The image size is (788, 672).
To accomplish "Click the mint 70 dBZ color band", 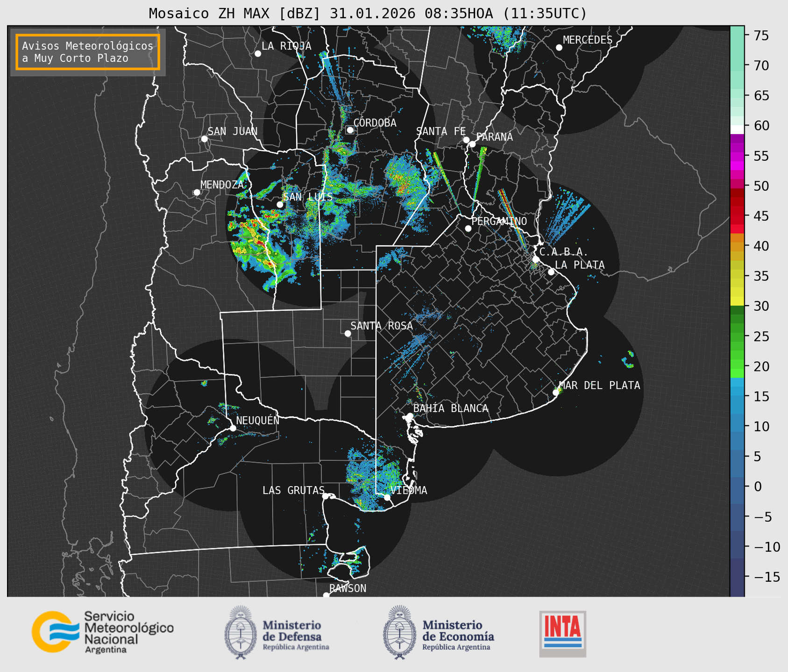I will pos(737,65).
